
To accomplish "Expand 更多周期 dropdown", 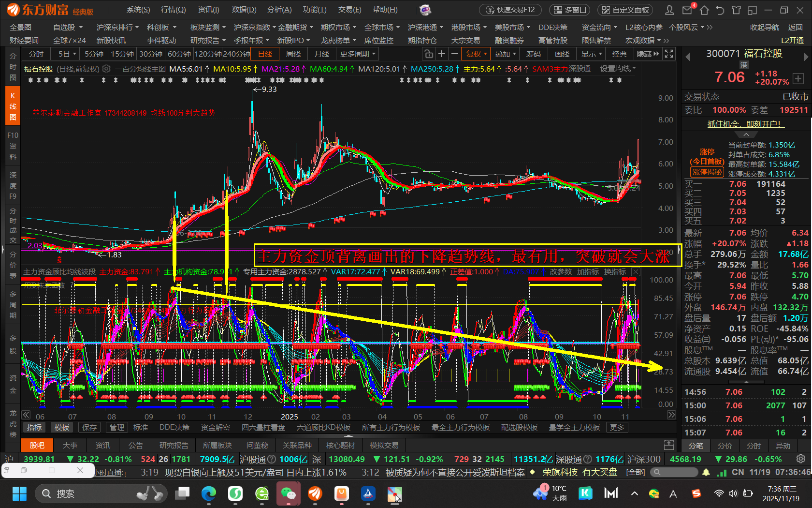I will 358,54.
